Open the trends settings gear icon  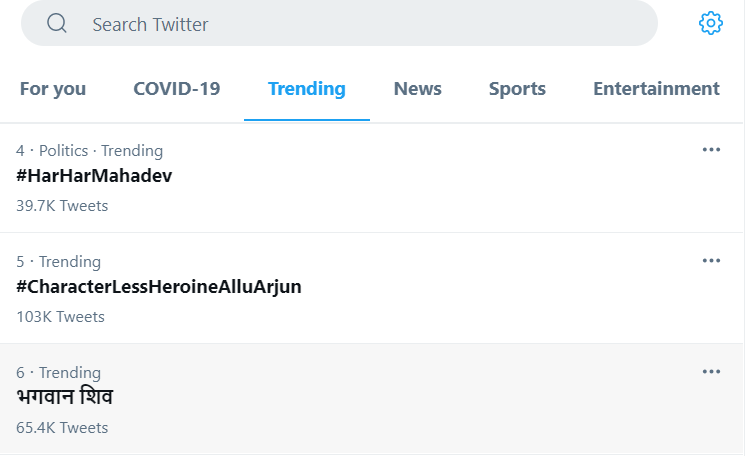(x=710, y=23)
